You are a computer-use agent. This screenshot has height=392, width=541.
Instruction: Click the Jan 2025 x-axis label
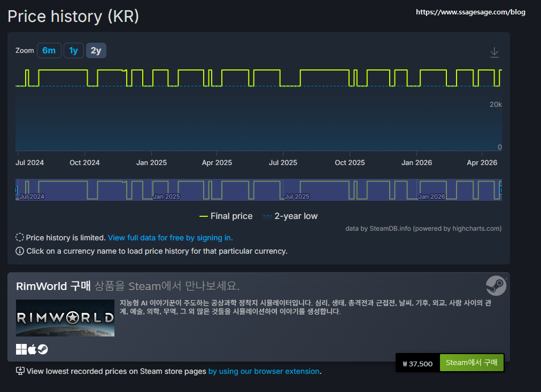(151, 163)
